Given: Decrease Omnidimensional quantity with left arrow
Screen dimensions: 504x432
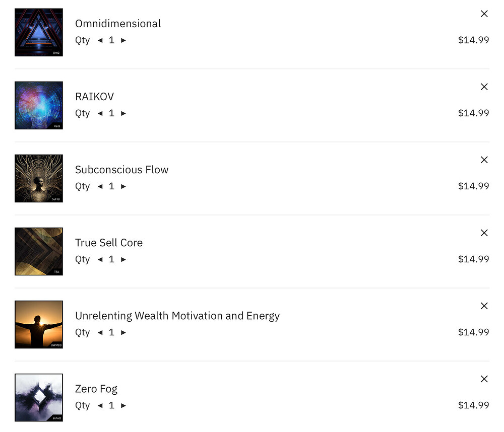Looking at the screenshot, I should (100, 40).
